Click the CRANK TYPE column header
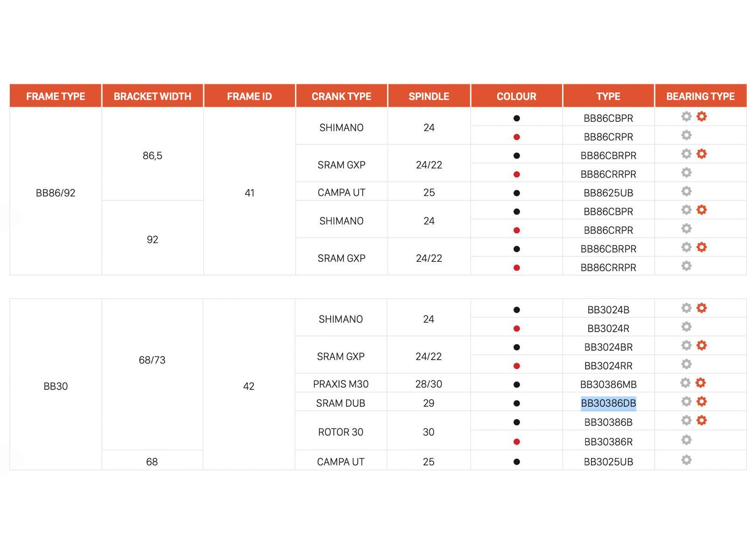 click(x=341, y=96)
